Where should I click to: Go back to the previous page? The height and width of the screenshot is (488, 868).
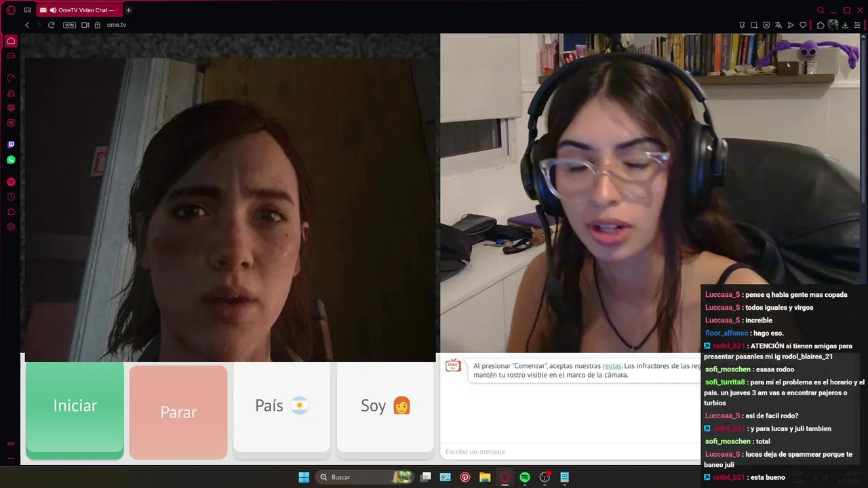point(27,25)
